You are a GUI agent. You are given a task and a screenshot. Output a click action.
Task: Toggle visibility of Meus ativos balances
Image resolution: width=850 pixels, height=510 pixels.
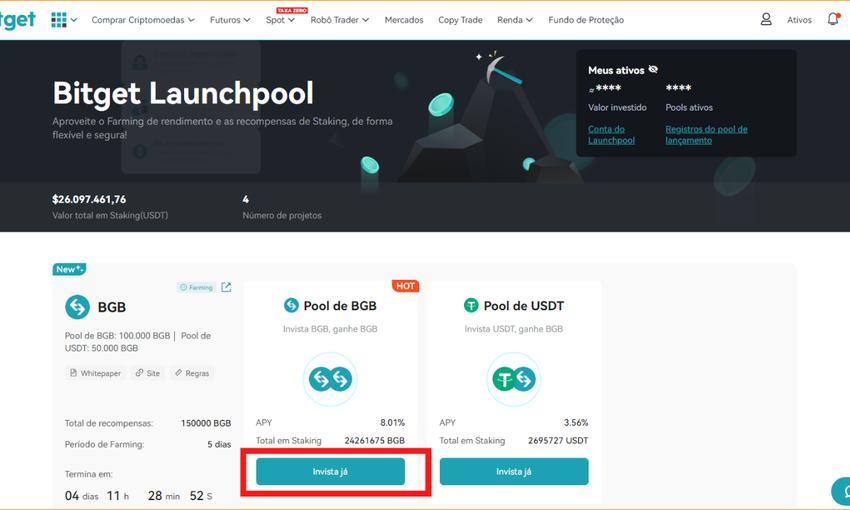point(653,69)
